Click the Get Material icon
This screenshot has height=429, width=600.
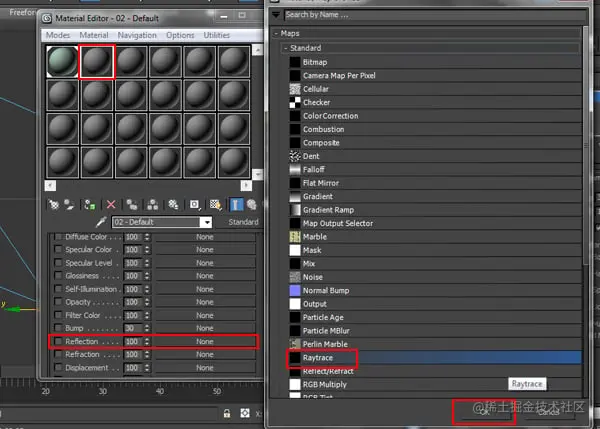click(54, 205)
